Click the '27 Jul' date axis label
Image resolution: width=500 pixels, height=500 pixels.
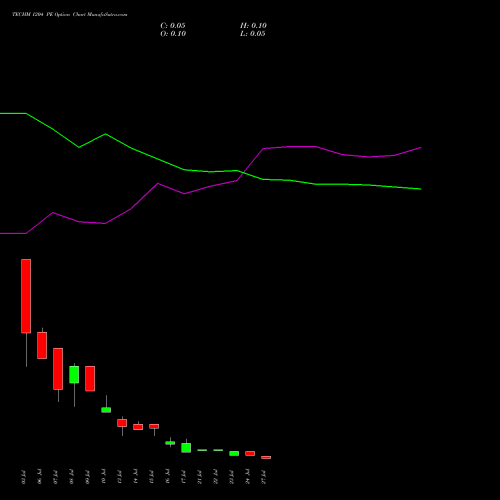[x=264, y=477]
